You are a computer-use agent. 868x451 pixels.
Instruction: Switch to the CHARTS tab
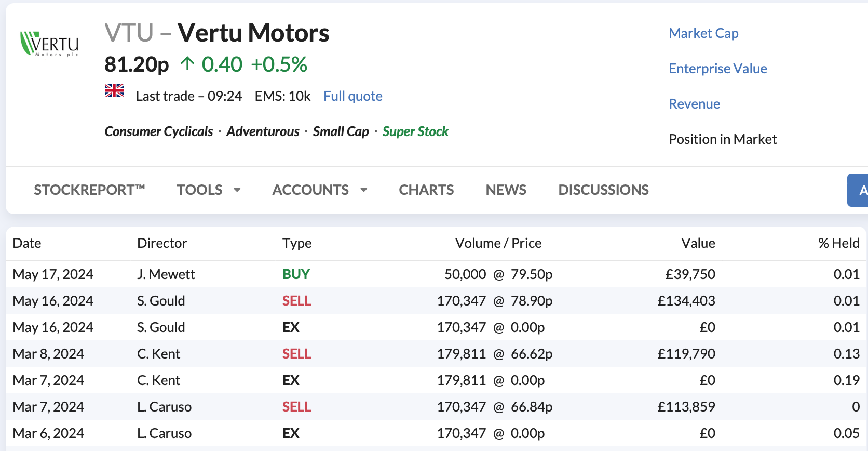[x=426, y=190]
